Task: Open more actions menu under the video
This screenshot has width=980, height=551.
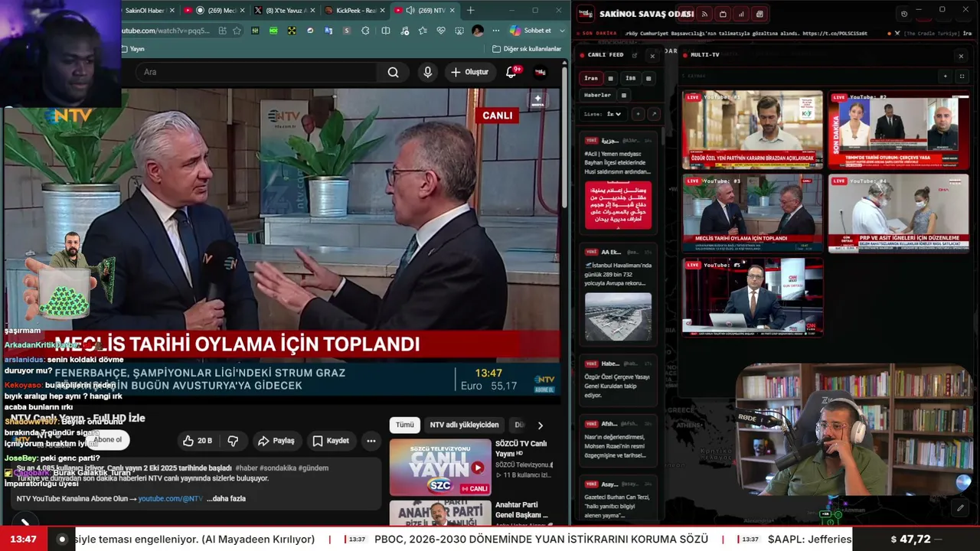Action: [371, 441]
